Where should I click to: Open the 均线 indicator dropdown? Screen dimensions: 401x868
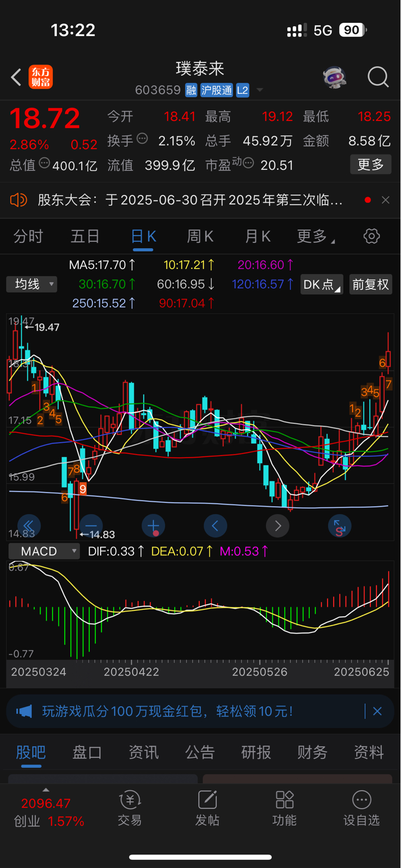click(31, 284)
